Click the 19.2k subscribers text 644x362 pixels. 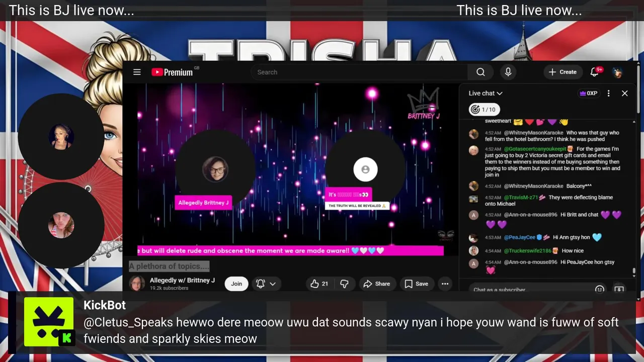coord(169,288)
